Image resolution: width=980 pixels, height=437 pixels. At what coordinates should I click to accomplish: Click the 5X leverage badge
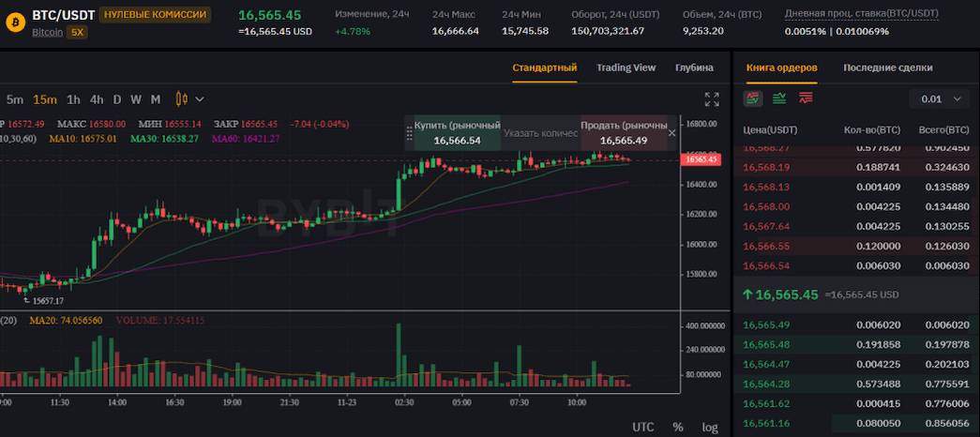pos(77,33)
